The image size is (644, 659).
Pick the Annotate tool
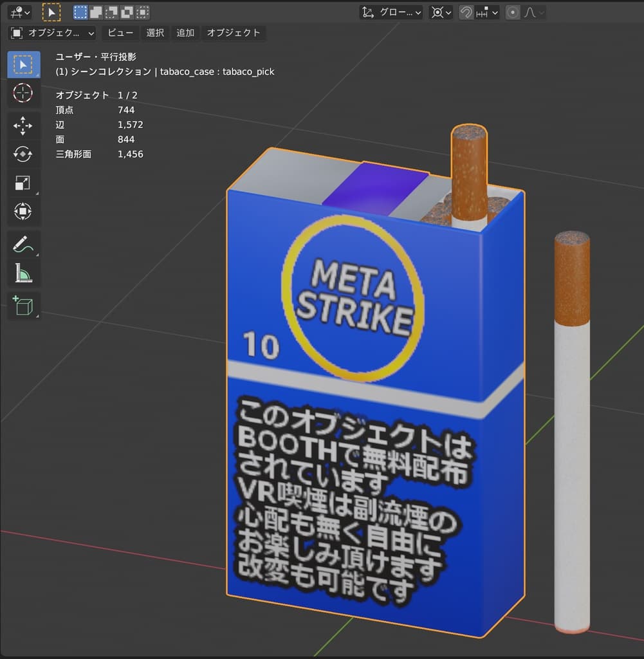click(23, 244)
